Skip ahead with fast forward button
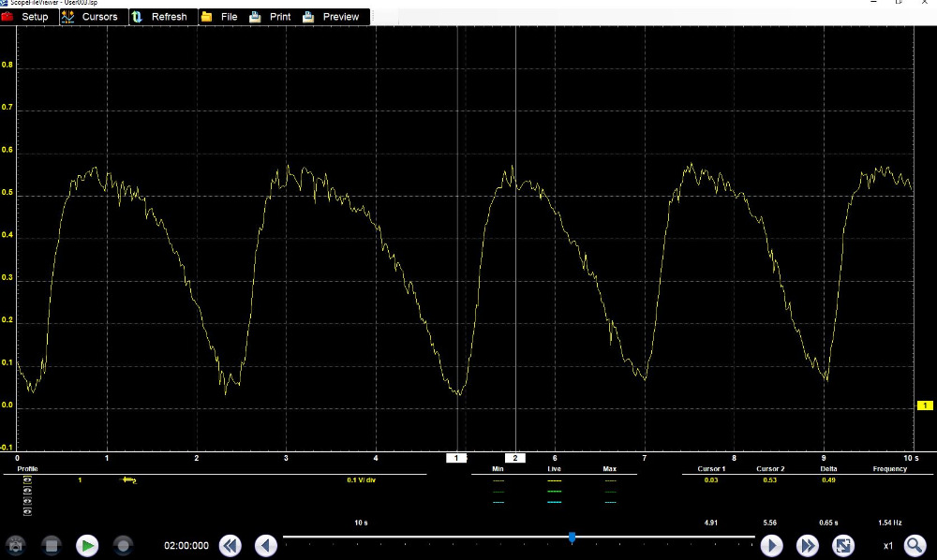Image resolution: width=937 pixels, height=560 pixels. [x=807, y=545]
